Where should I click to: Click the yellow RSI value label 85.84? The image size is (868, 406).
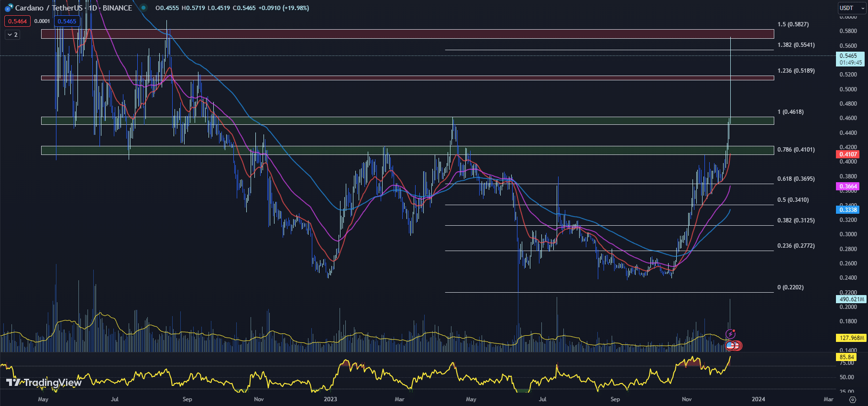[846, 357]
